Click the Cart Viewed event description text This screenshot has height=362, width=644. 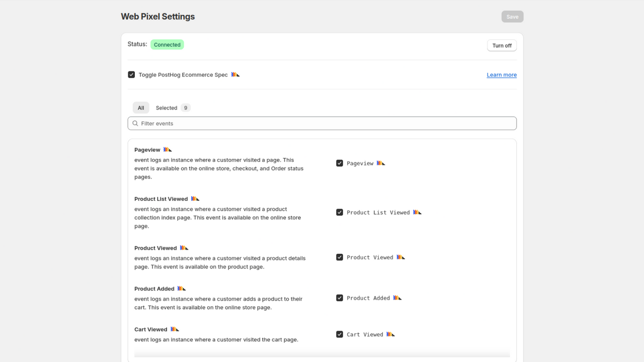[x=216, y=340]
